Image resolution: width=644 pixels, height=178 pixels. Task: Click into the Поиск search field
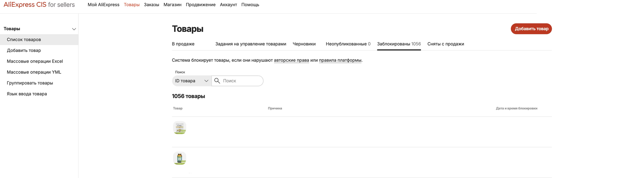coord(241,81)
